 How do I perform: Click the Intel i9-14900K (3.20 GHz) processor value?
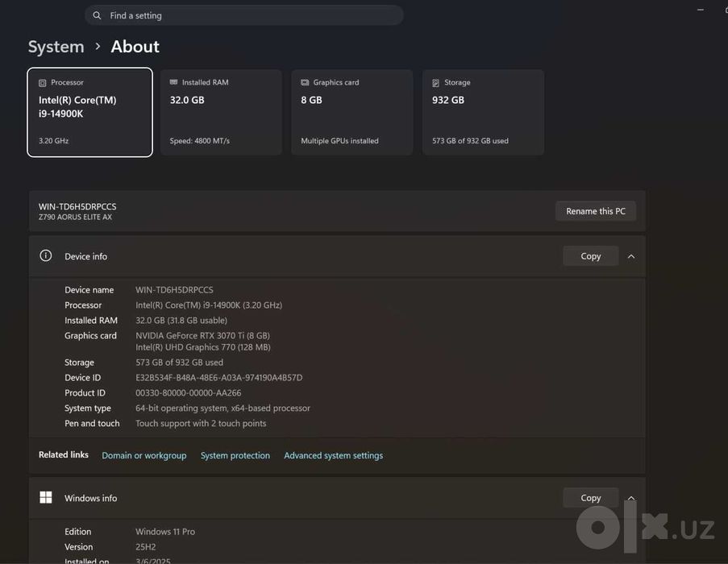209,305
